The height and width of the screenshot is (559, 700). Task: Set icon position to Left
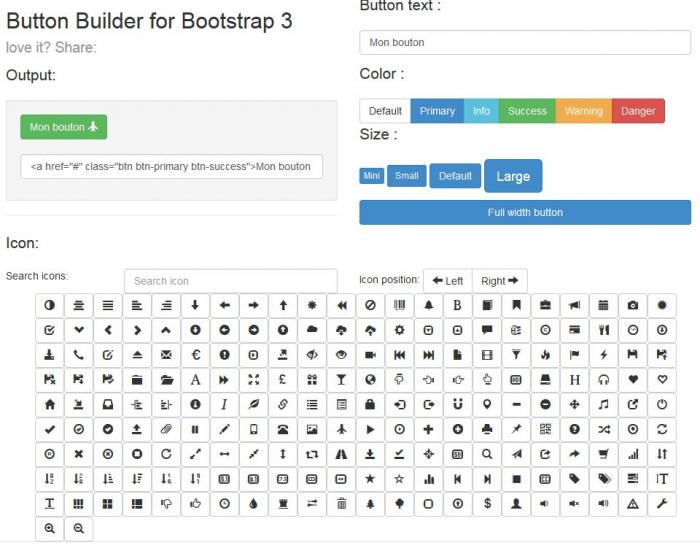447,280
